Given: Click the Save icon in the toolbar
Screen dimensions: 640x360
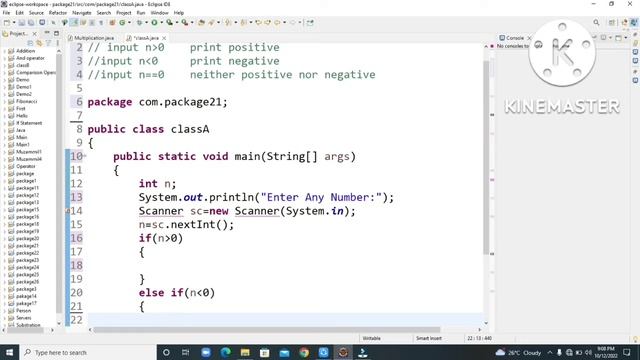Looking at the screenshot, I should [x=22, y=22].
